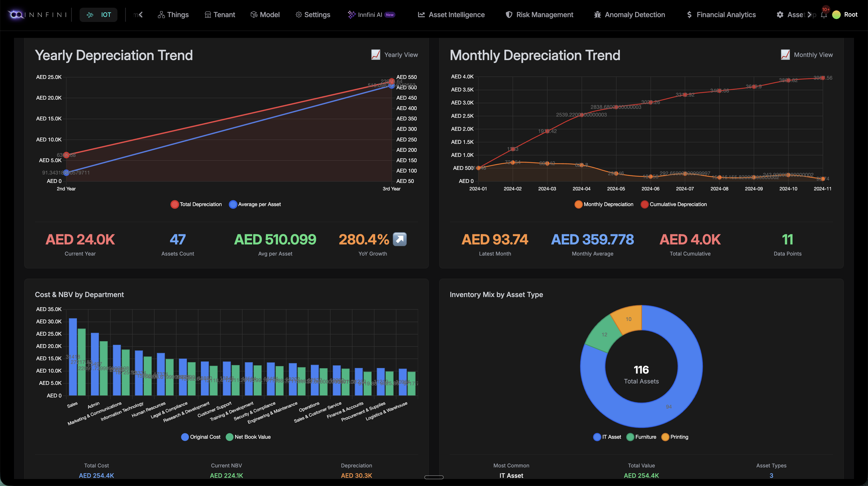Open the Things menu
The width and height of the screenshot is (868, 486).
[x=173, y=14]
